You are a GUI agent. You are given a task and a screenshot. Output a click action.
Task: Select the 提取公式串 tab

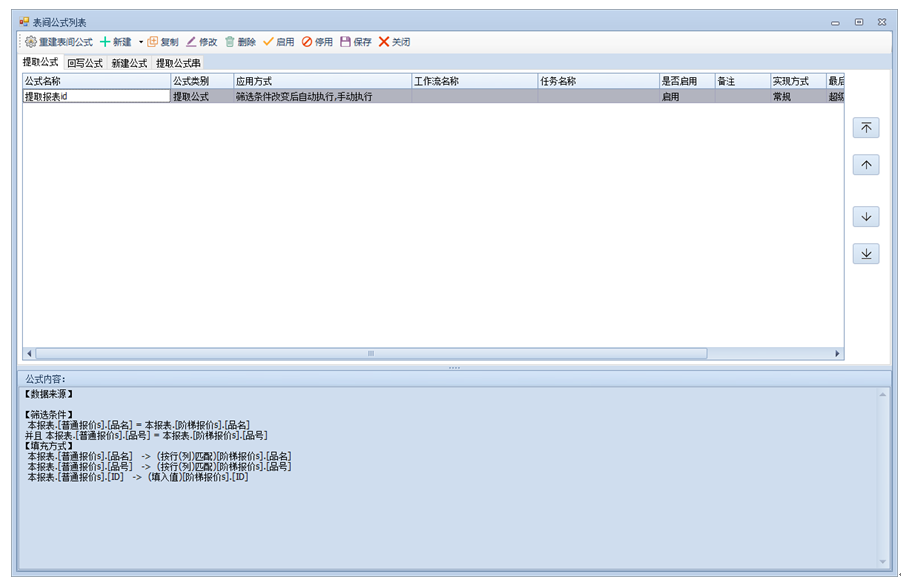pyautogui.click(x=178, y=63)
